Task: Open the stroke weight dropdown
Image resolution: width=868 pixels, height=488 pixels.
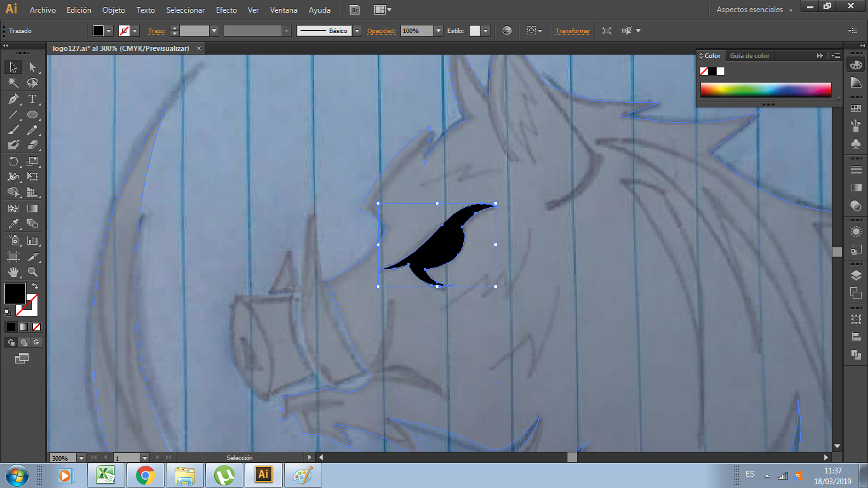Action: coord(214,30)
